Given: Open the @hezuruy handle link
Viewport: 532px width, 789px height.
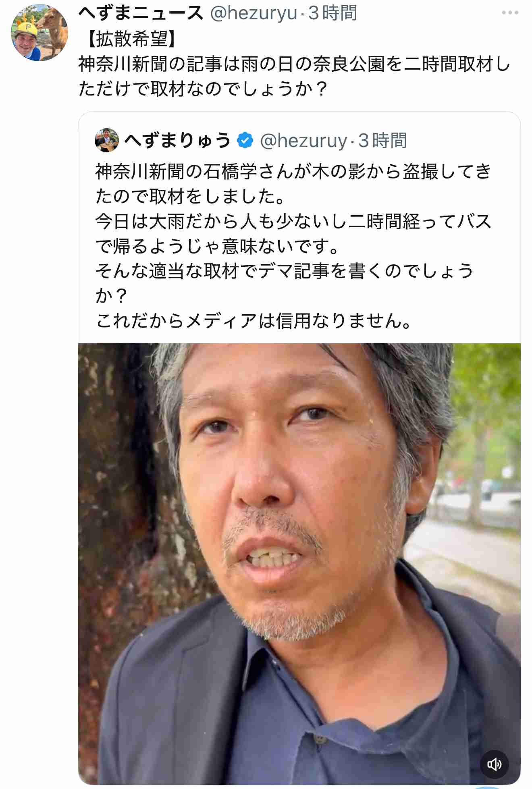Looking at the screenshot, I should point(303,141).
